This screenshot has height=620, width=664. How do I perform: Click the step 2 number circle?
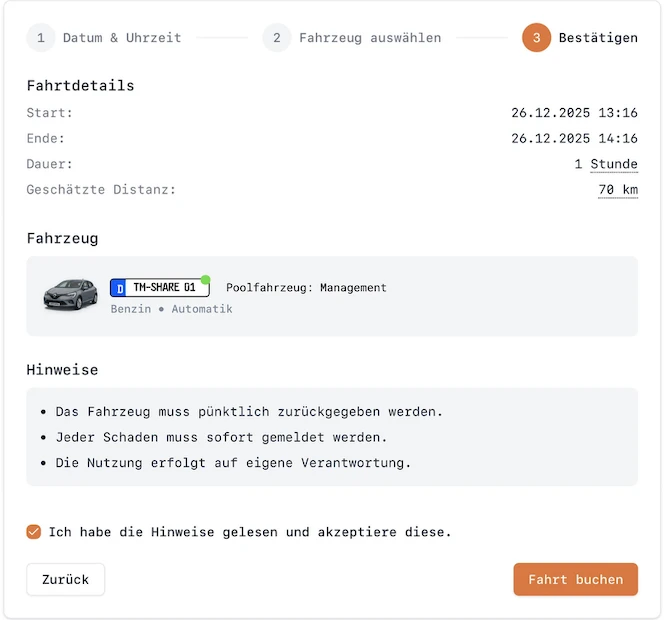(x=277, y=38)
